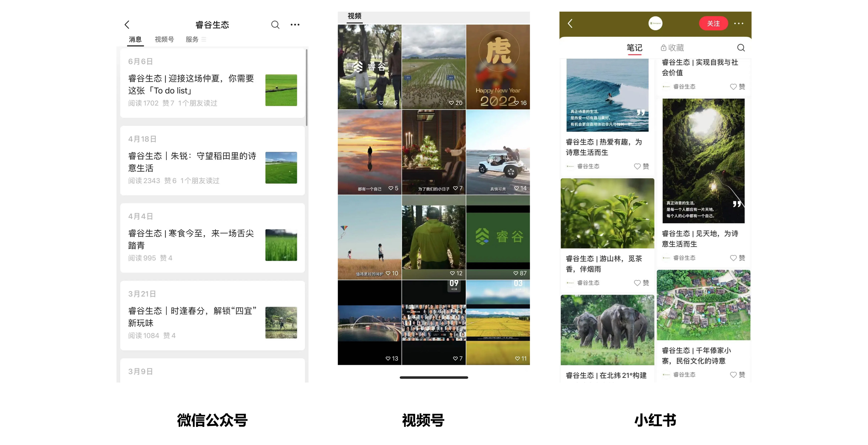Open the 迎接这场仲夏 To do list article
This screenshot has width=868, height=445.
tap(213, 83)
